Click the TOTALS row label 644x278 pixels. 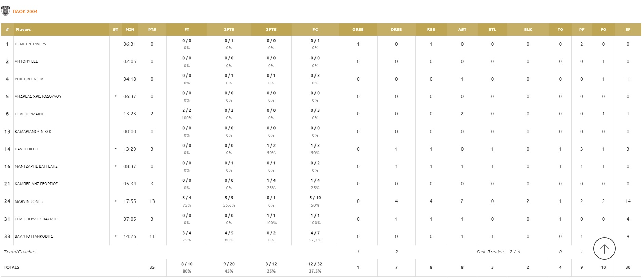(12, 267)
